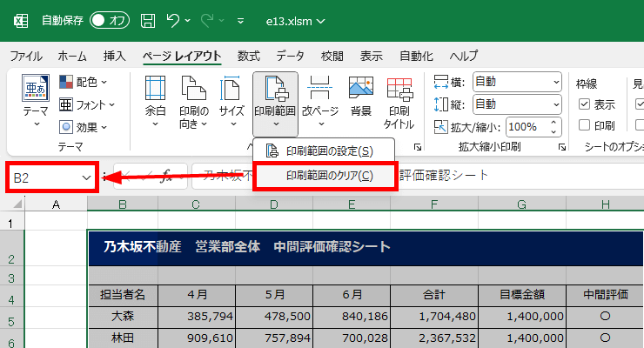Click the cell with value 1,704,480
Viewport: 644px width, 348px height.
[434, 317]
